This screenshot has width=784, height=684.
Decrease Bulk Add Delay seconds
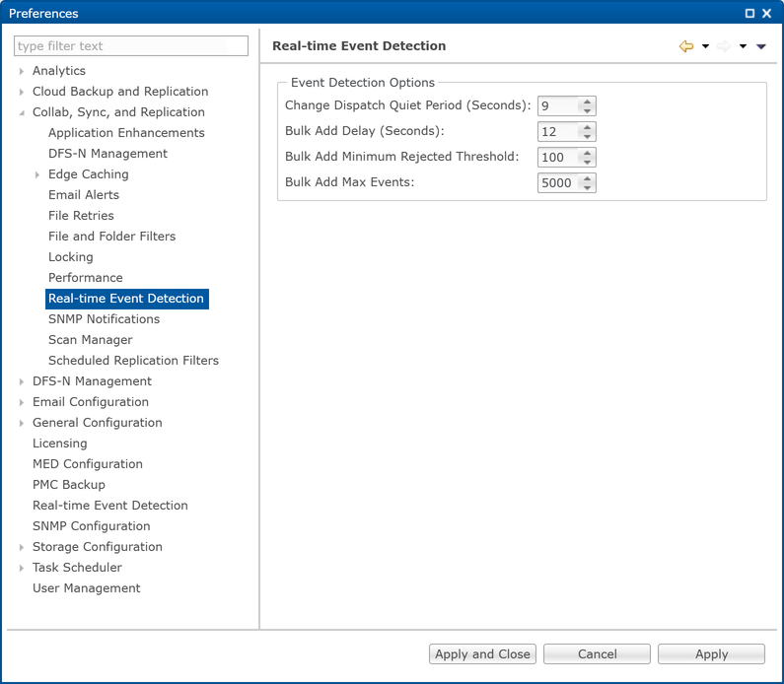[588, 136]
